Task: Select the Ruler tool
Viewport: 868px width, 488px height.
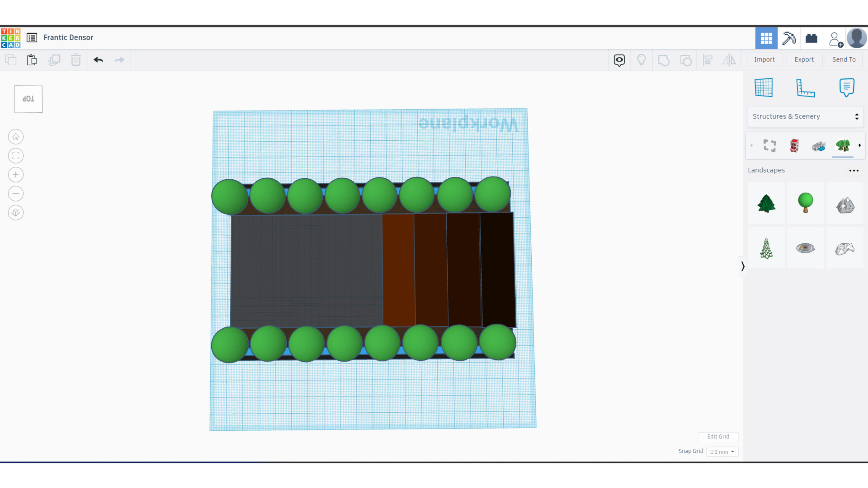Action: (805, 88)
